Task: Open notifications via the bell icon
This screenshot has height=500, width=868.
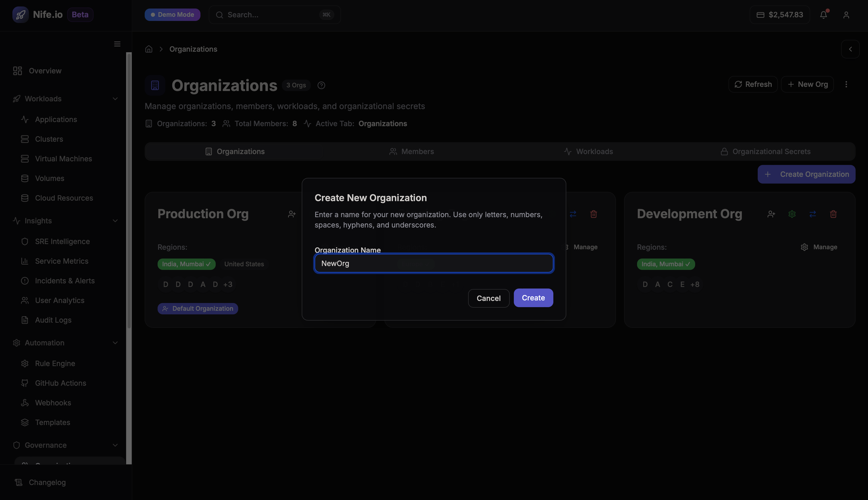Action: [x=824, y=14]
